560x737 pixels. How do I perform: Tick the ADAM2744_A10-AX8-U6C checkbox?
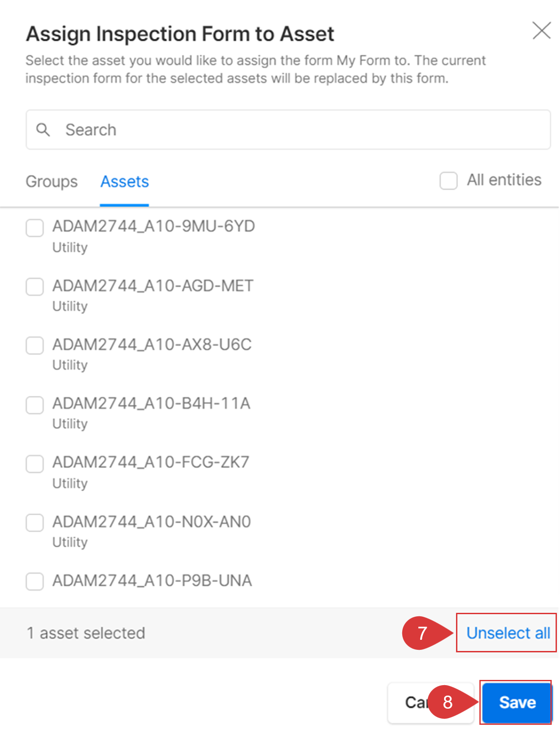[x=34, y=345]
